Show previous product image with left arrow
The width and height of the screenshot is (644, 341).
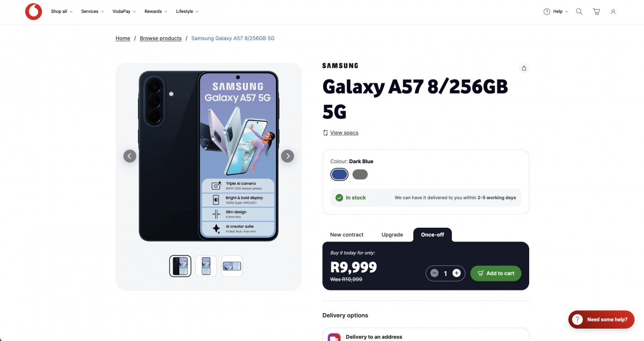click(x=130, y=156)
